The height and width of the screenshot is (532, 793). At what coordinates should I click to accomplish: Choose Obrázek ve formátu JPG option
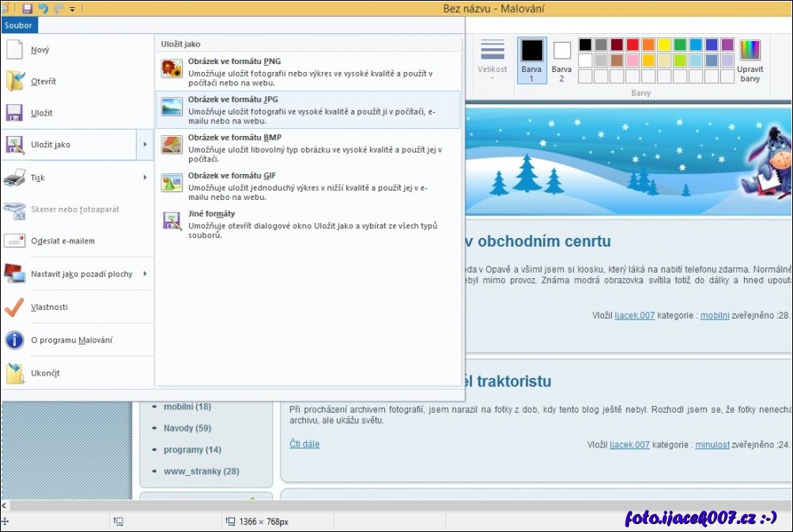coord(308,109)
